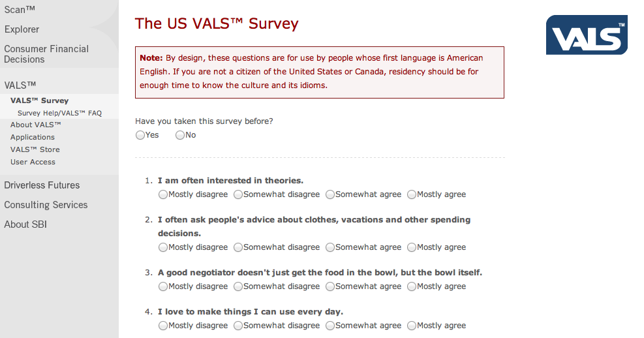Choose Somewhat disagree for question 1
This screenshot has height=338, width=644.
pos(238,194)
